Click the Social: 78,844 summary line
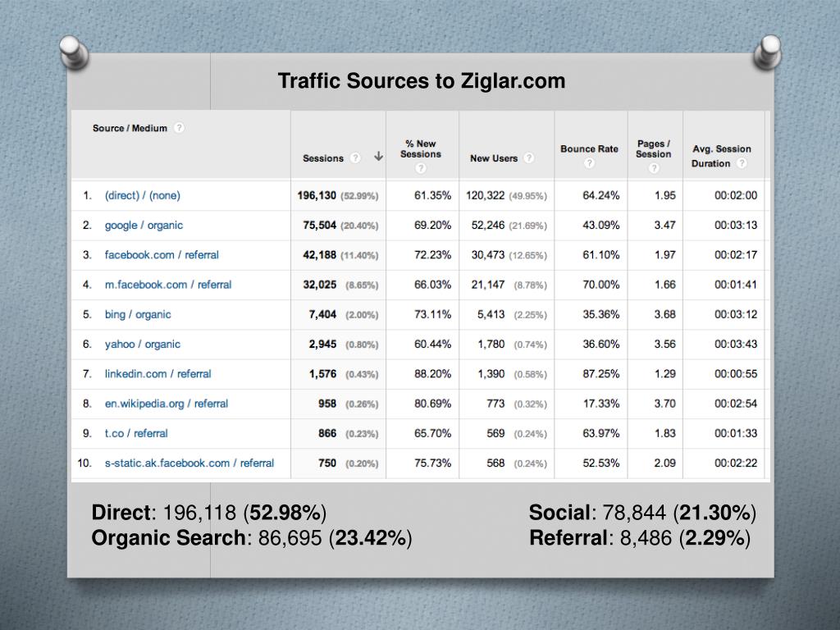 [642, 513]
